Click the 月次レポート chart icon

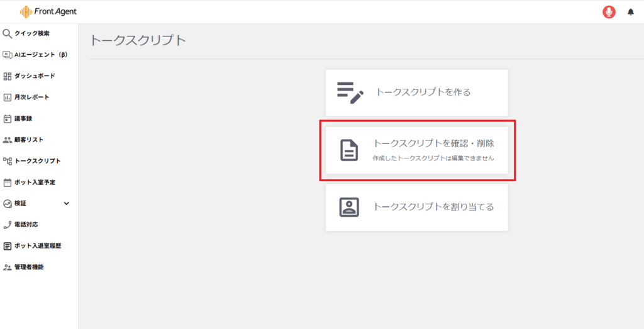(8, 98)
